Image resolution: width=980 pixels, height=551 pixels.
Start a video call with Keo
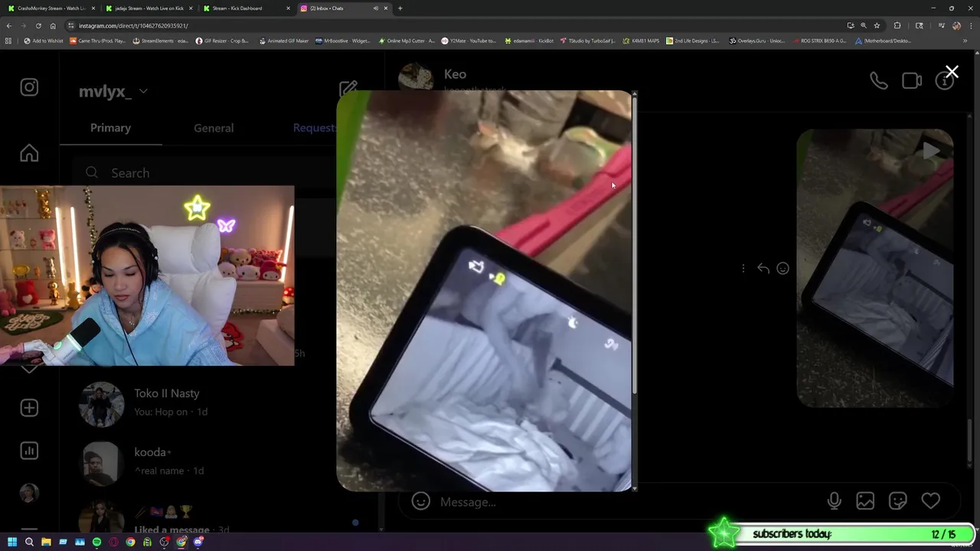(x=911, y=80)
